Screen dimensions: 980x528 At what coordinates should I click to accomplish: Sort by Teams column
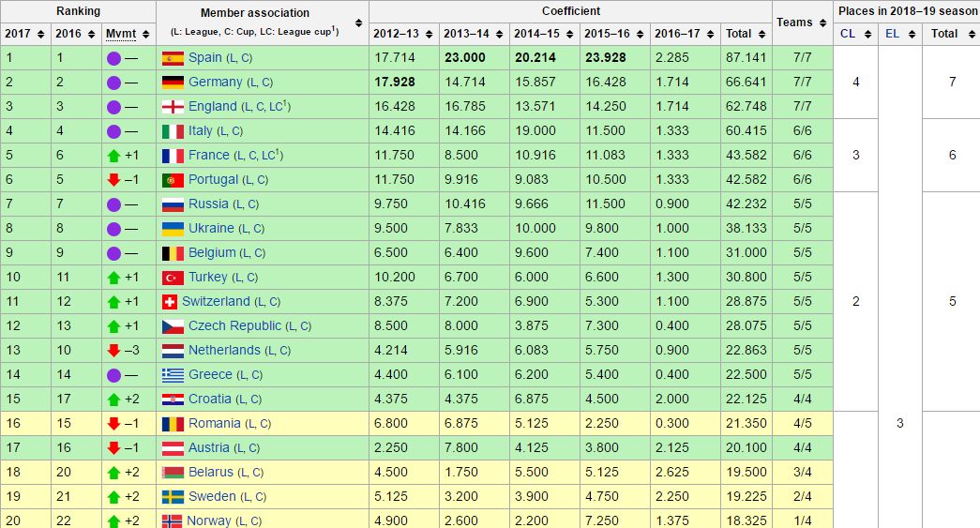coord(822,23)
